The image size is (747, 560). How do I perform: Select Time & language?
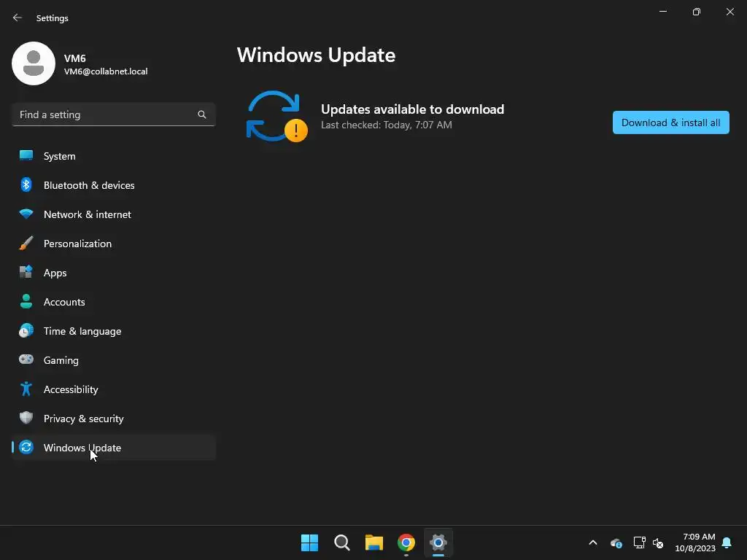113,331
